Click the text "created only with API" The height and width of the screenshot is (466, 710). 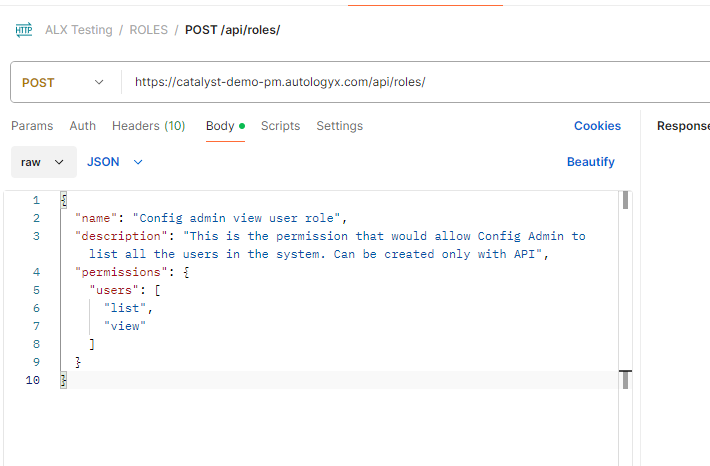click(460, 255)
